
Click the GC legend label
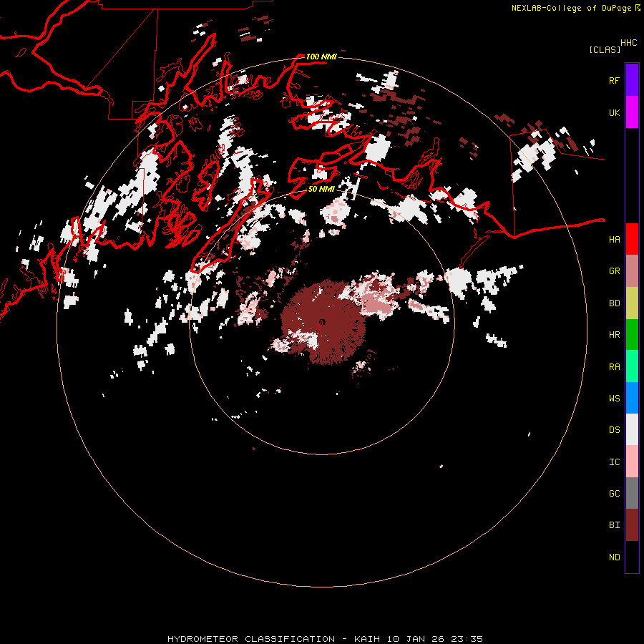[x=614, y=494]
